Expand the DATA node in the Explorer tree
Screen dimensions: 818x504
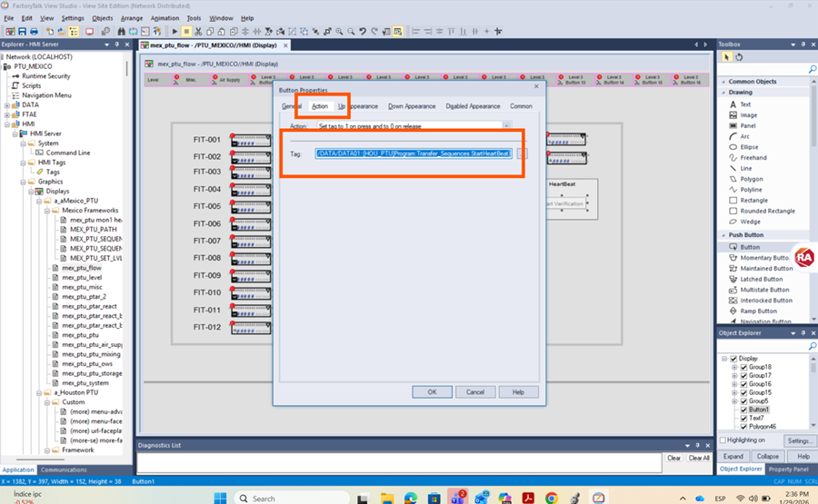click(6, 104)
